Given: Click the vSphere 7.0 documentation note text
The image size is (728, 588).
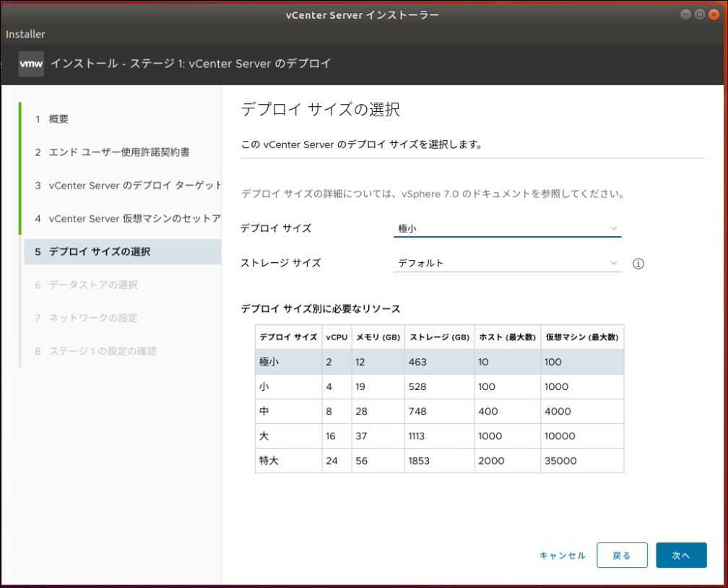Looking at the screenshot, I should [433, 194].
